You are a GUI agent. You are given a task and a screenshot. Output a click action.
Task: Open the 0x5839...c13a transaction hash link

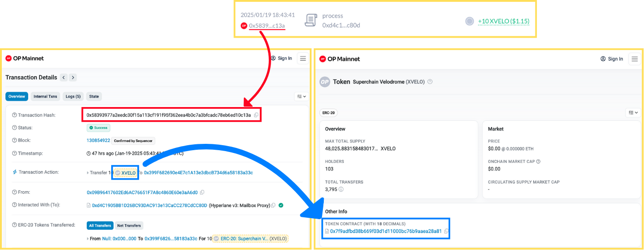click(x=267, y=25)
